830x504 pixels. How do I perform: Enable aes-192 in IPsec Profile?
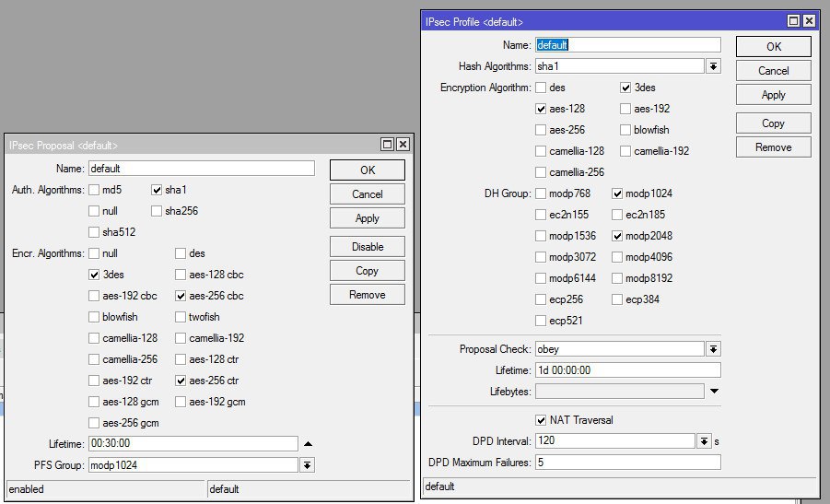(x=625, y=109)
